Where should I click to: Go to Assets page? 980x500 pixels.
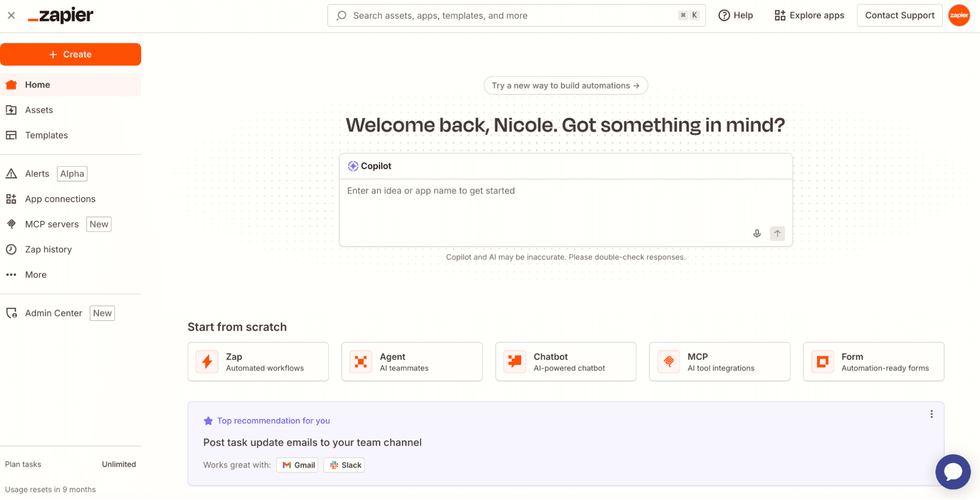tap(39, 110)
